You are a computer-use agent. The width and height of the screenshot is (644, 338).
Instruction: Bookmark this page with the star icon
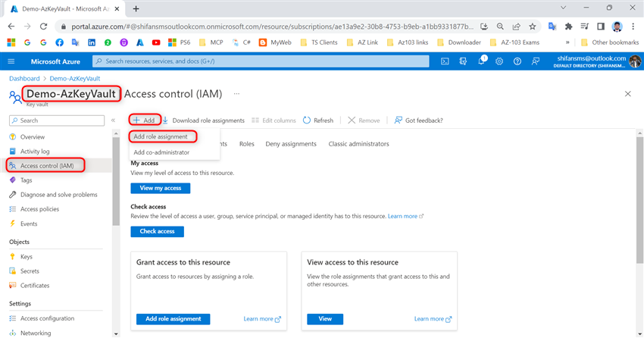click(x=533, y=27)
